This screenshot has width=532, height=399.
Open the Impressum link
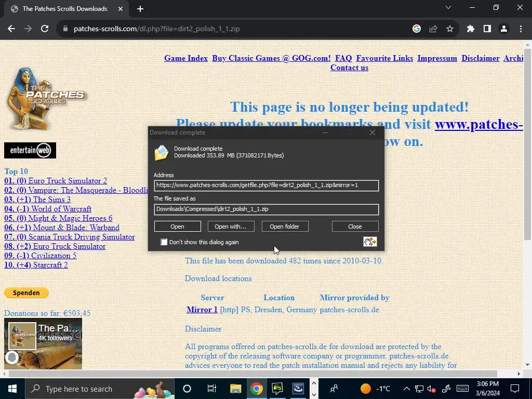pos(437,58)
